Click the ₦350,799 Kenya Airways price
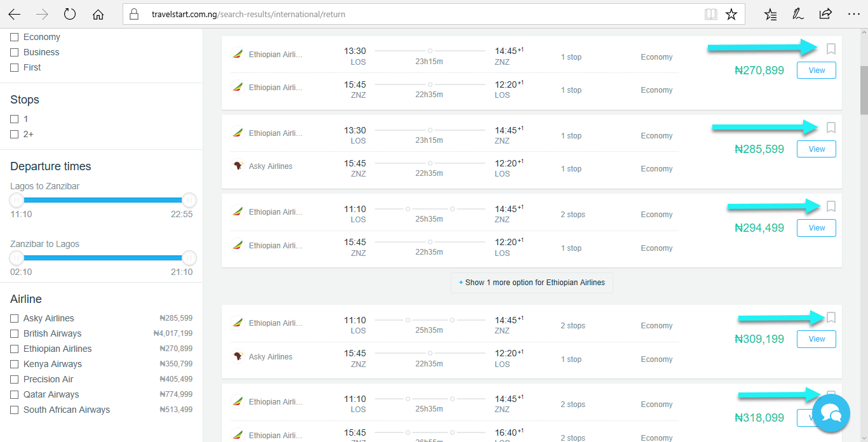The image size is (868, 442). [176, 364]
